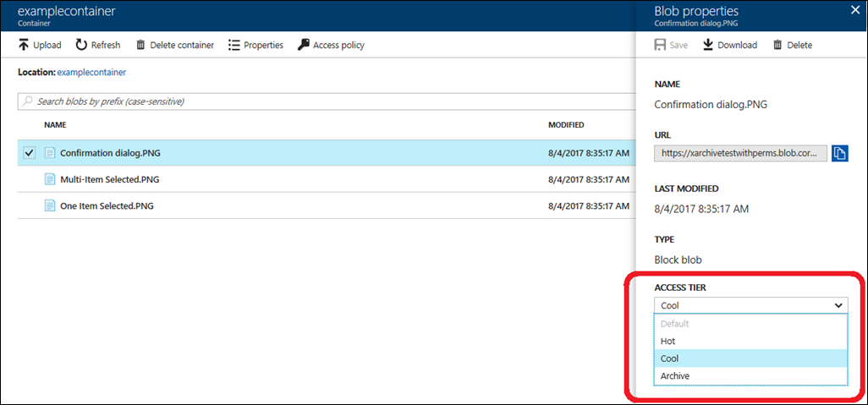Select Hot from access tier list
868x405 pixels.
coord(667,341)
